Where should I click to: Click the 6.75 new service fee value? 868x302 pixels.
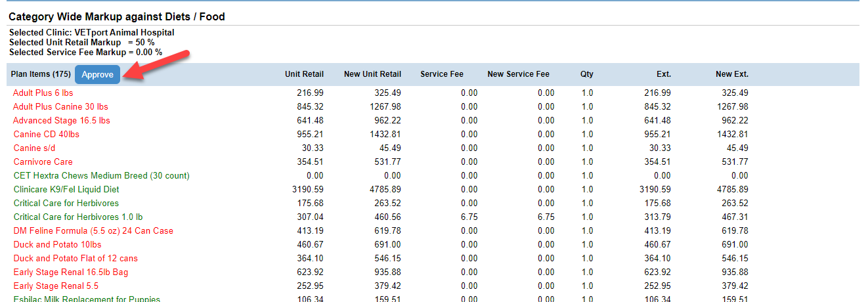click(x=546, y=217)
